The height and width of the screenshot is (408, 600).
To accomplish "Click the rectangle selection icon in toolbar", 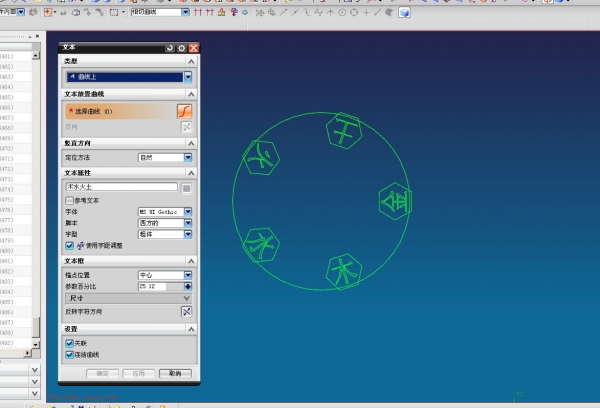I will pyautogui.click(x=114, y=13).
